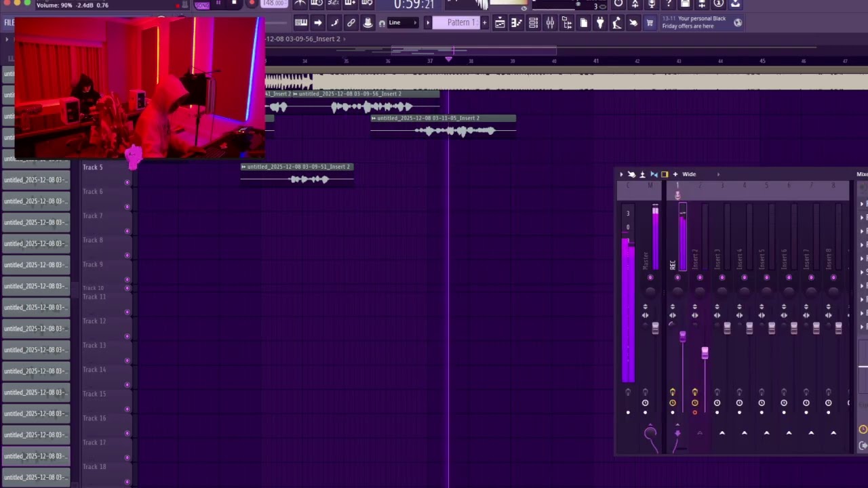This screenshot has height=488, width=868.
Task: Click the snap magnet icon
Action: point(382,23)
